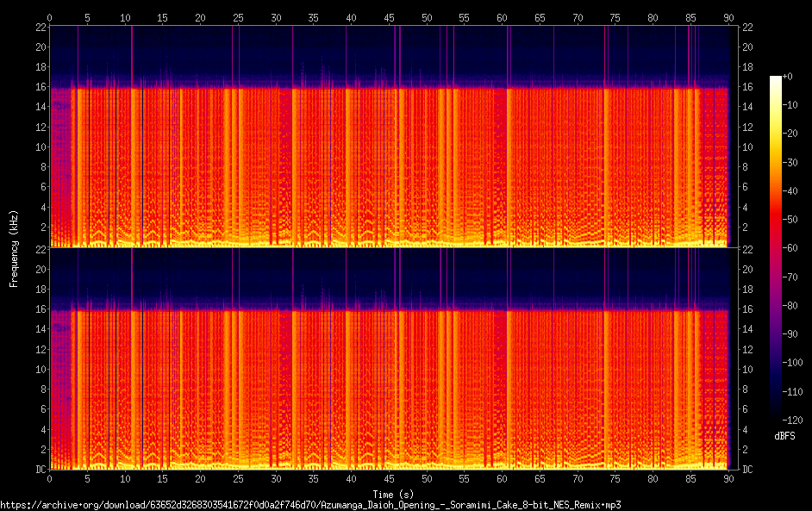Click the '90' tick on the top time axis
812x511 pixels.
point(728,17)
